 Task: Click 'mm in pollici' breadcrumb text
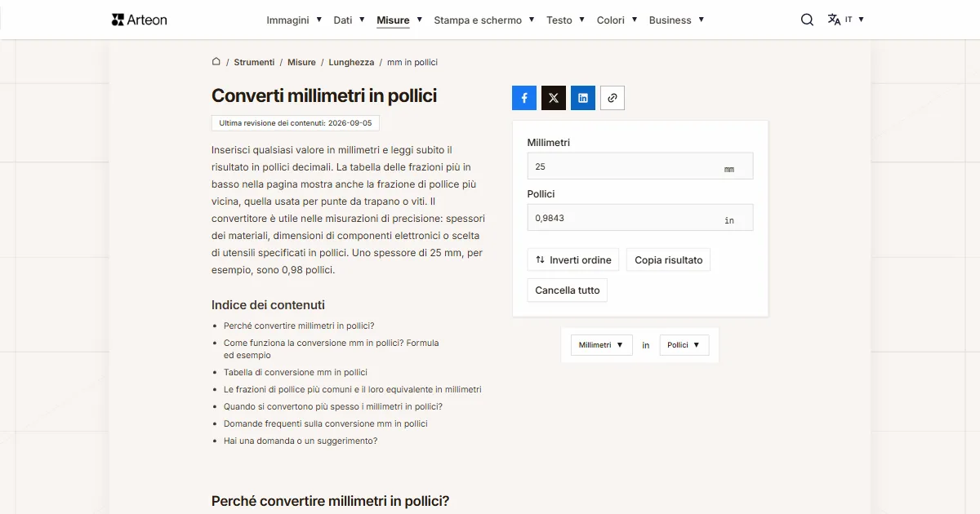(412, 62)
